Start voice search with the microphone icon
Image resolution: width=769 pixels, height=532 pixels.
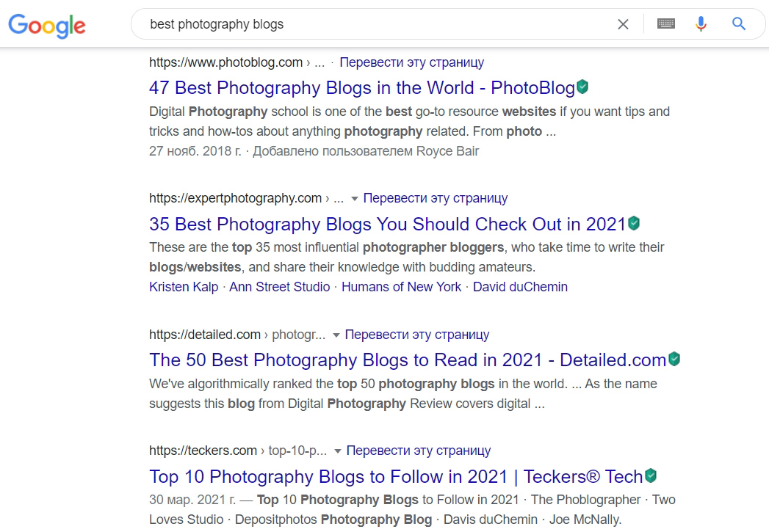point(701,24)
